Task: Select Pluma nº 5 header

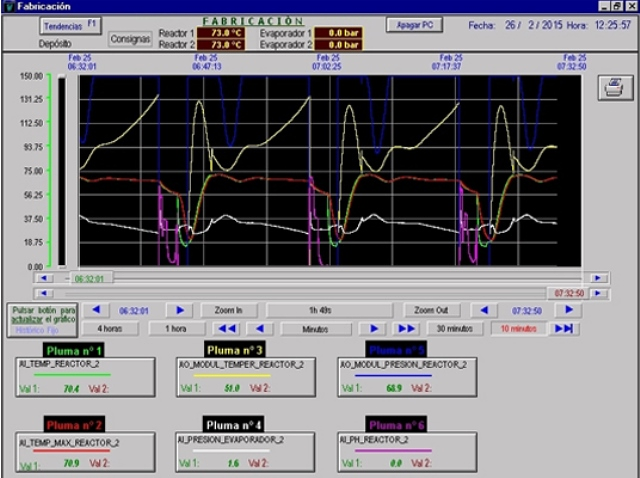Action: (x=396, y=349)
